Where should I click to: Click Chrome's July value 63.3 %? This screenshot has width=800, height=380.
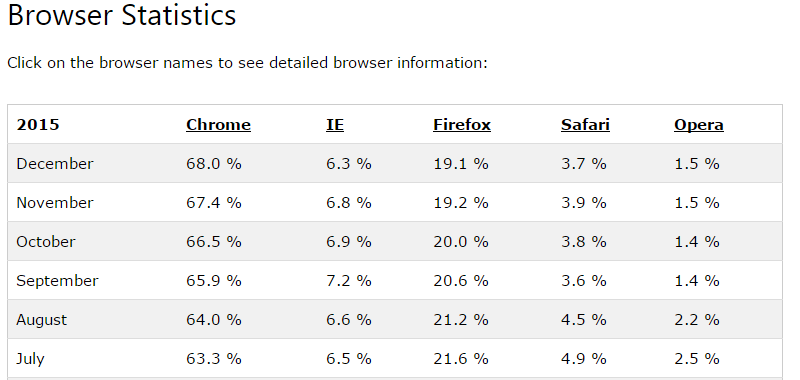(214, 359)
